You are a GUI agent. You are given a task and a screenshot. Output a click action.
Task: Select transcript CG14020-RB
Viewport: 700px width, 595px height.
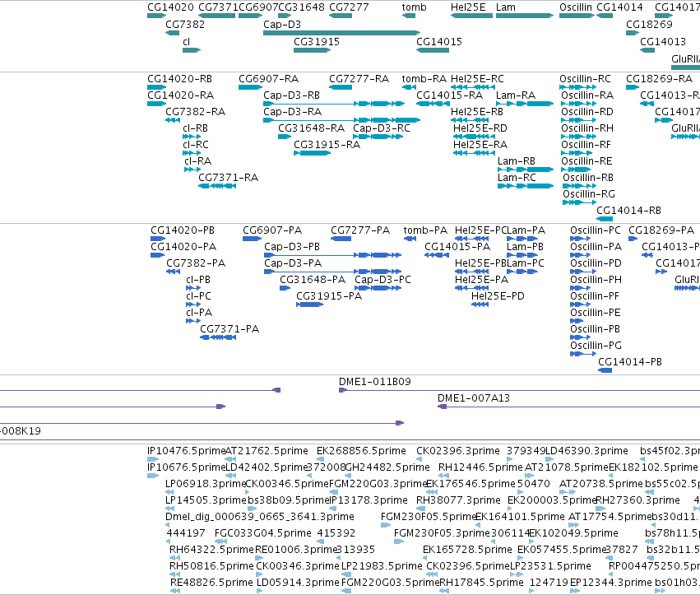179,79
